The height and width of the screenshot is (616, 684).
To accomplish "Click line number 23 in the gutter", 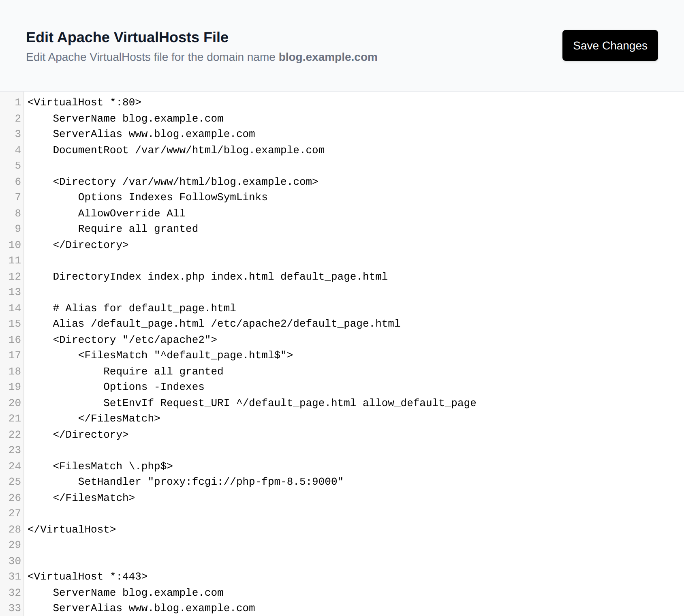I will coord(15,450).
